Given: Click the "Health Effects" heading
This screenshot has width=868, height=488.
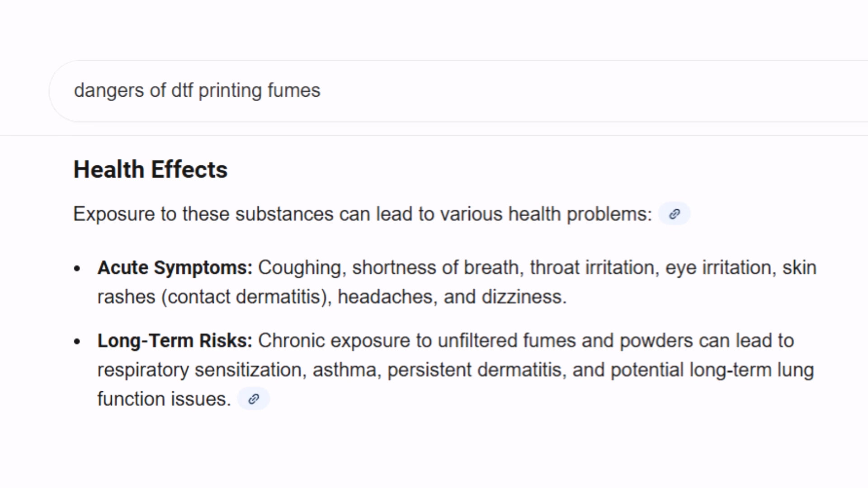Looking at the screenshot, I should coord(150,169).
